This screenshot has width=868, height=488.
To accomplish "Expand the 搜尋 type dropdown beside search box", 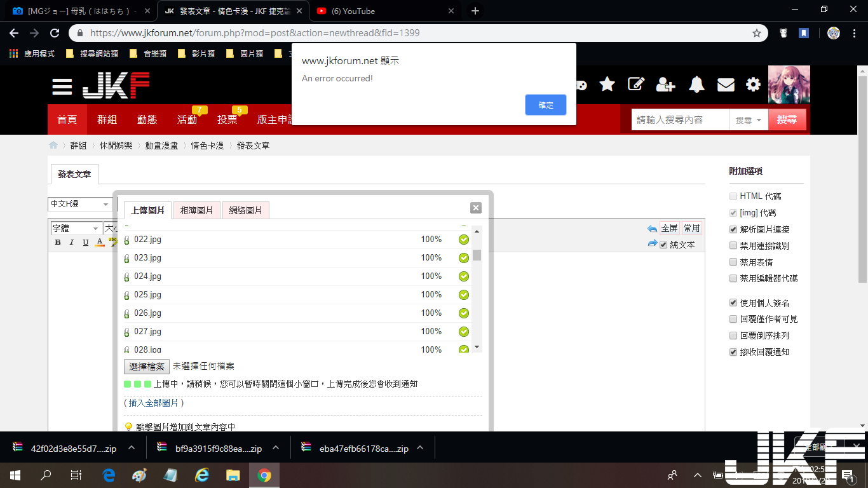I will [x=749, y=120].
